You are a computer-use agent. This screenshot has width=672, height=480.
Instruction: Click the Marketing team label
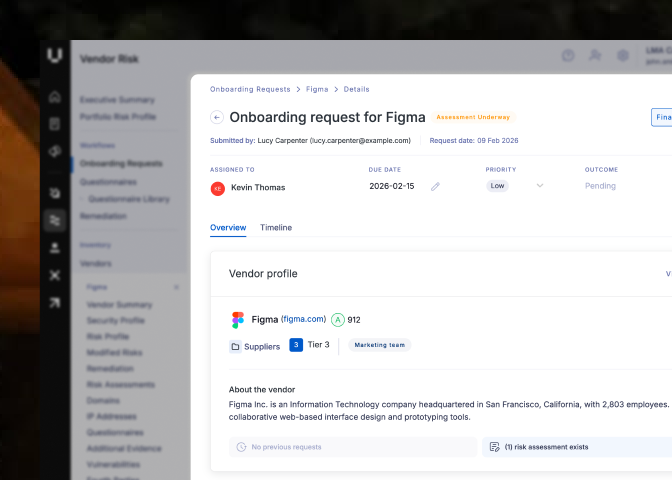tap(380, 345)
